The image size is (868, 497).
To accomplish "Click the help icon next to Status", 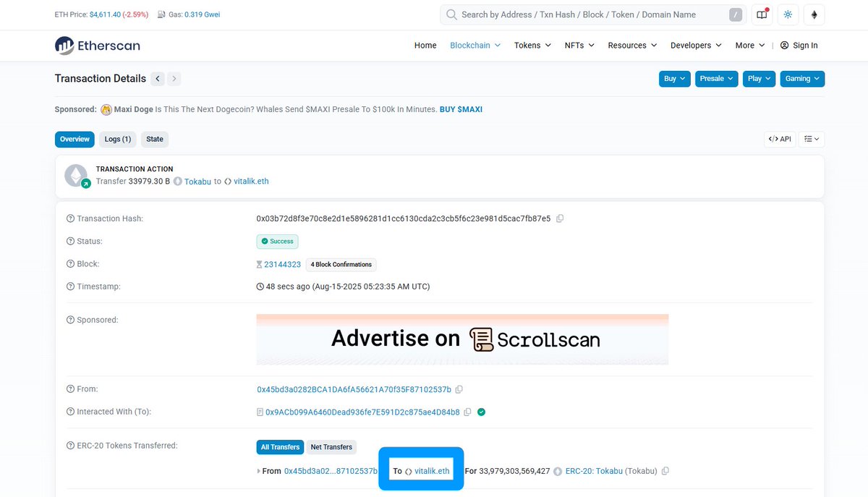I will [x=70, y=241].
